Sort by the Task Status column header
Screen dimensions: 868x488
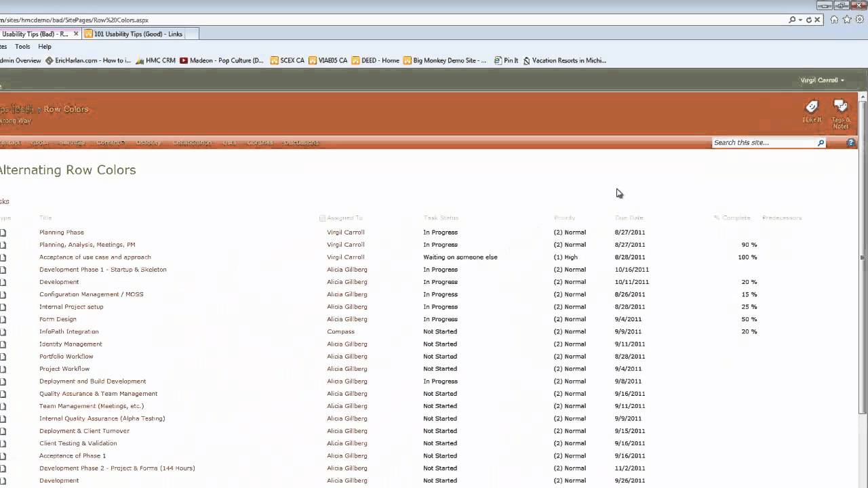tap(441, 218)
